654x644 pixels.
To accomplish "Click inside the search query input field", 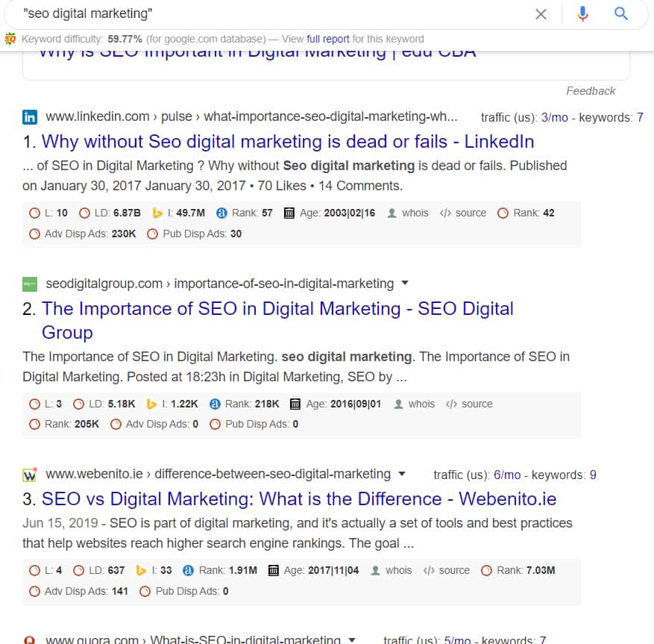I will point(275,13).
